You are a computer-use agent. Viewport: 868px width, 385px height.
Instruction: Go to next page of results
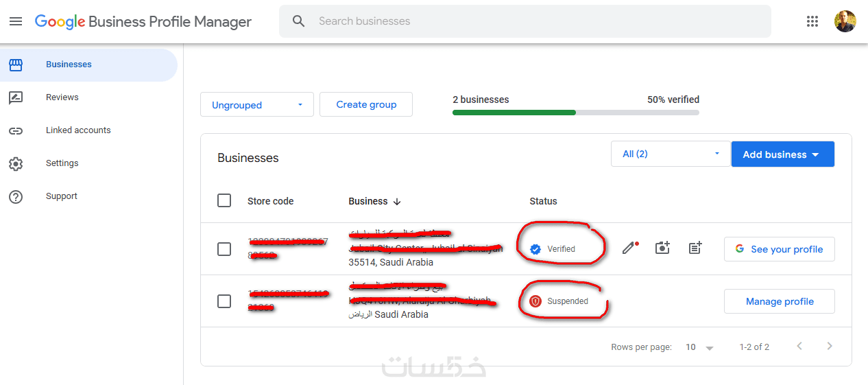(x=830, y=347)
